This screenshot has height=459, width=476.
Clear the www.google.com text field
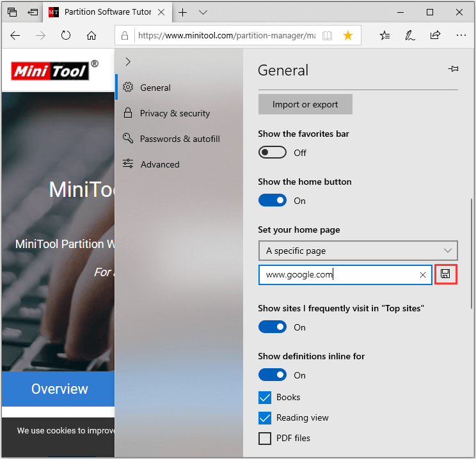pyautogui.click(x=422, y=275)
